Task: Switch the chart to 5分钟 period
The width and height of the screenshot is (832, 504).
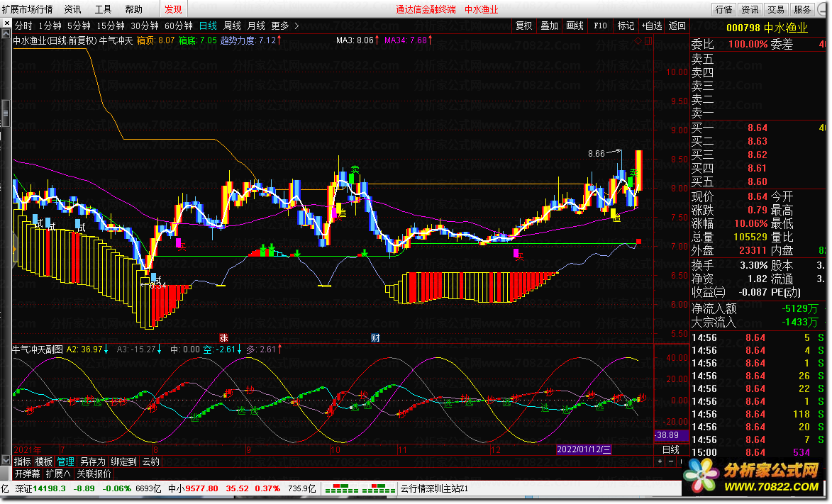Action: point(79,26)
